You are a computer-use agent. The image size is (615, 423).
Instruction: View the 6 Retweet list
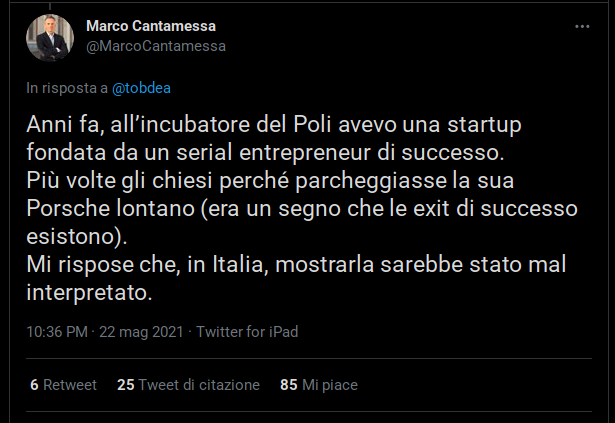click(x=63, y=385)
